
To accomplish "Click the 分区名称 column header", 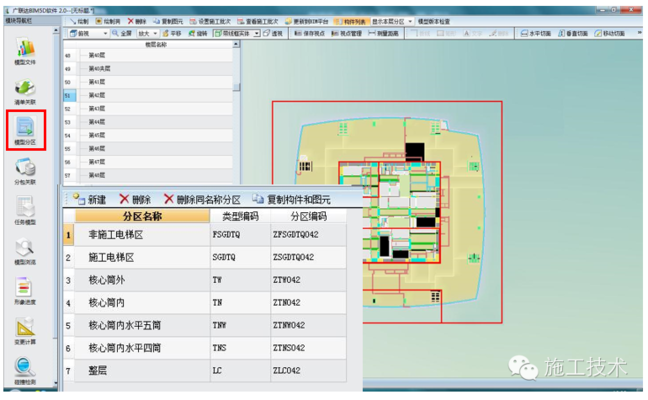I will click(141, 215).
